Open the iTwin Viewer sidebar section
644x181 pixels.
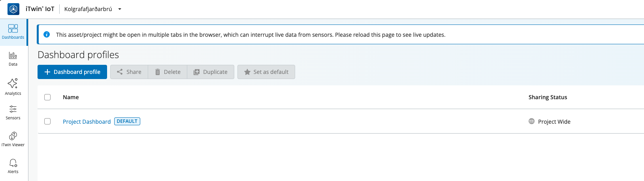tap(13, 139)
